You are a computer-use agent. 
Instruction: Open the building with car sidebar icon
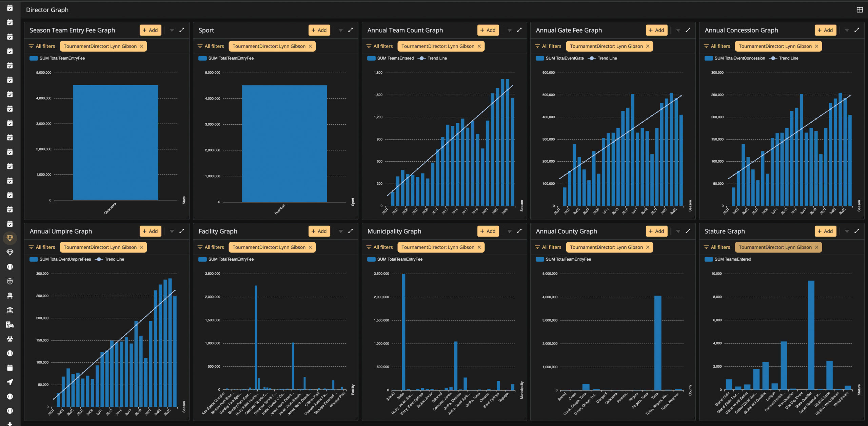point(10,325)
